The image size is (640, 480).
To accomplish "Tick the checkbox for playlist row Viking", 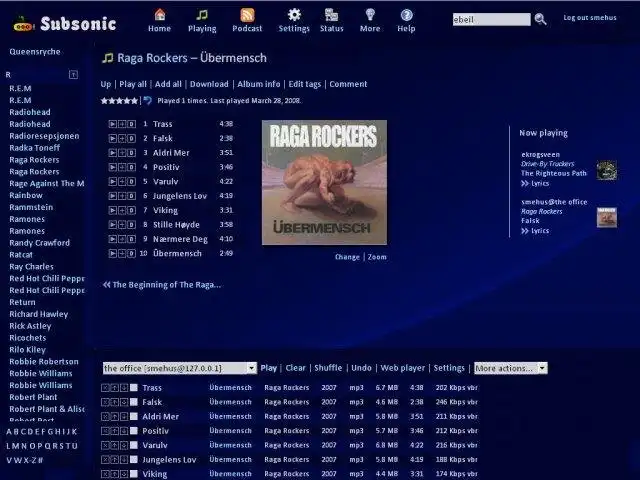I will (133, 474).
